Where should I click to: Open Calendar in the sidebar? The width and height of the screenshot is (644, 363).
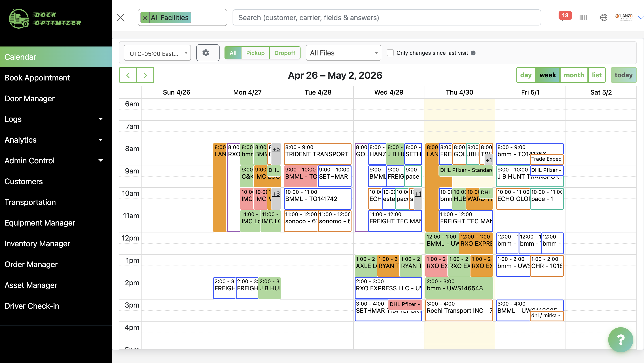56,57
